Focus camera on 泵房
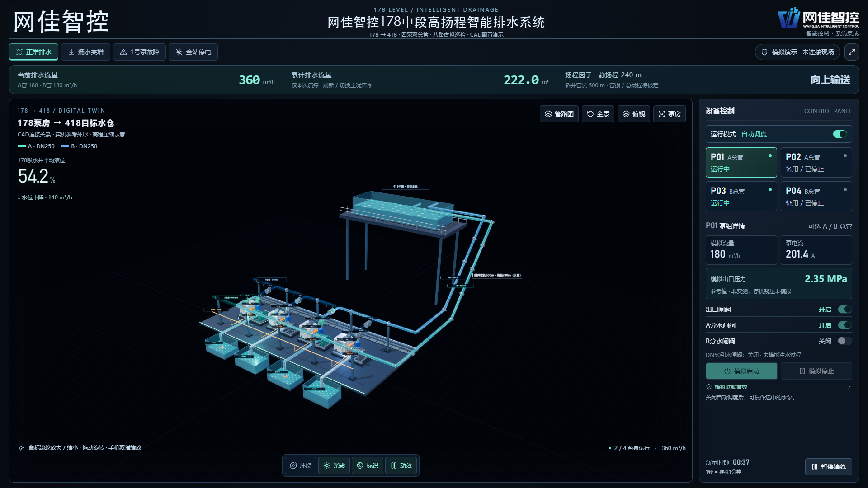The width and height of the screenshot is (868, 488). tap(670, 114)
